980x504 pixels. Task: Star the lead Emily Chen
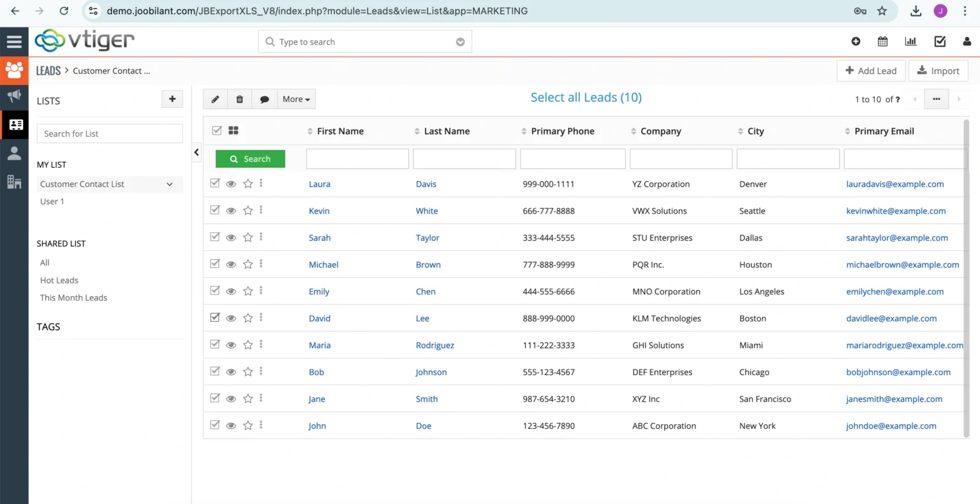[x=248, y=290]
